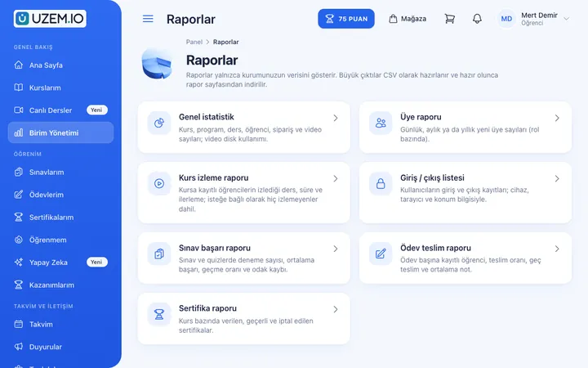Open Canlı Dersler menu item
The image size is (588, 368).
pos(60,110)
